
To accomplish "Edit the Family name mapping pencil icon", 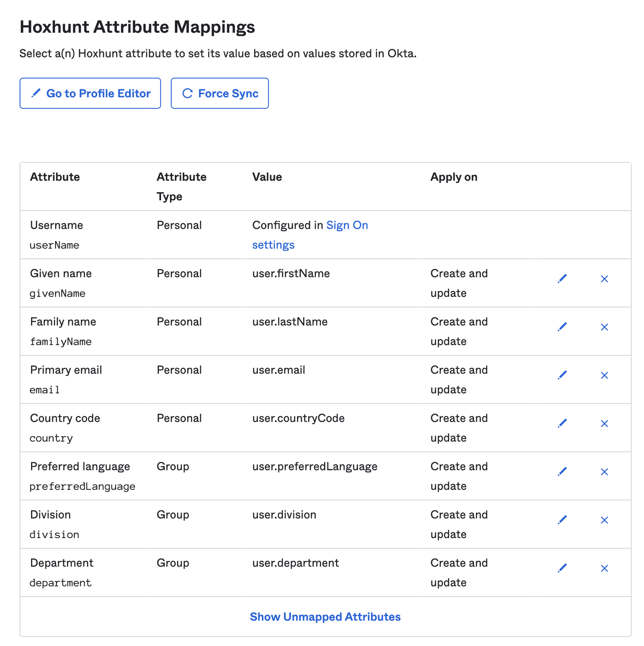I will (562, 327).
